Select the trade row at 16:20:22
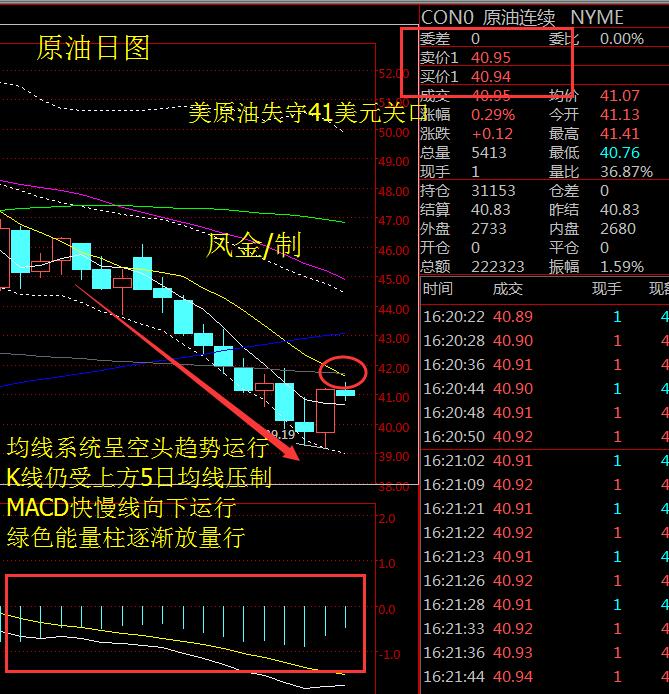Viewport: 669px width, 694px height. [x=540, y=316]
